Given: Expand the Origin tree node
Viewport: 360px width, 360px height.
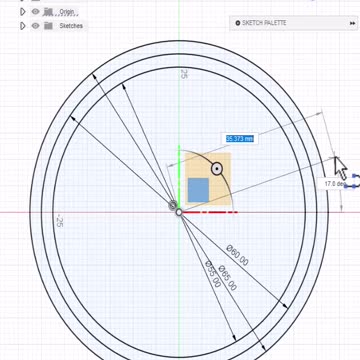Looking at the screenshot, I should tap(23, 12).
